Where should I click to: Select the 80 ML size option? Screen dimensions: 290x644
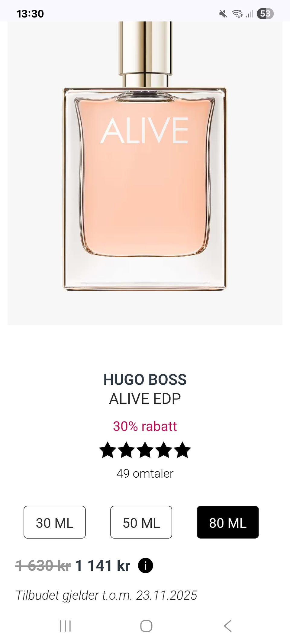228,522
